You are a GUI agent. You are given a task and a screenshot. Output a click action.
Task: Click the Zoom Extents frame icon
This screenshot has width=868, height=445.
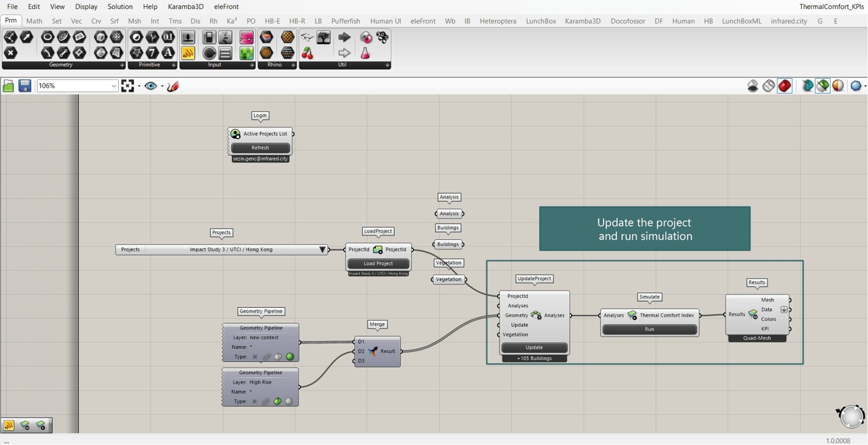[x=128, y=86]
